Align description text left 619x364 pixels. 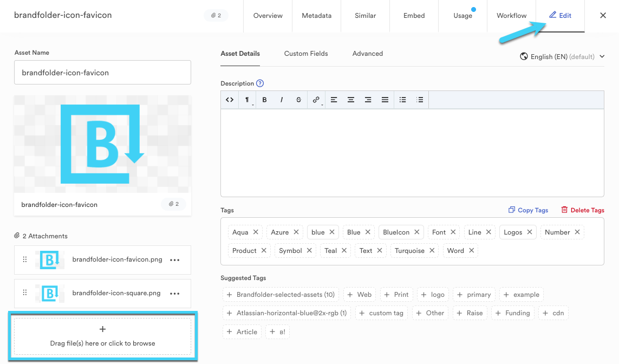click(334, 100)
